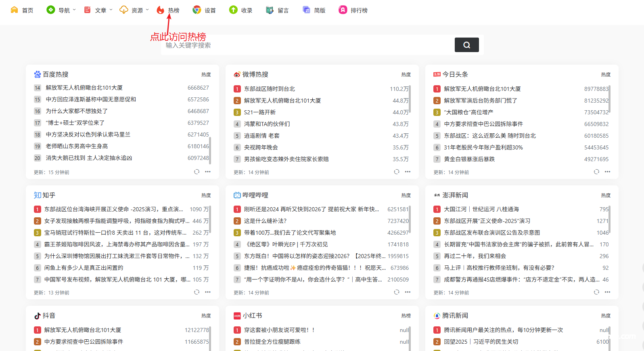Expand the 资源 dropdown arrow
This screenshot has height=351, width=644.
click(x=147, y=10)
